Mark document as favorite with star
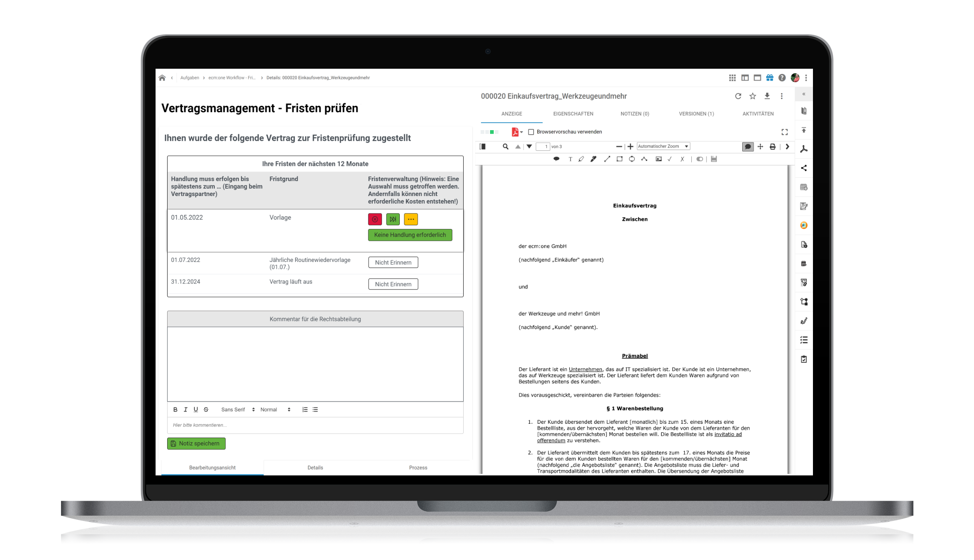This screenshot has height=560, width=974. pyautogui.click(x=752, y=96)
